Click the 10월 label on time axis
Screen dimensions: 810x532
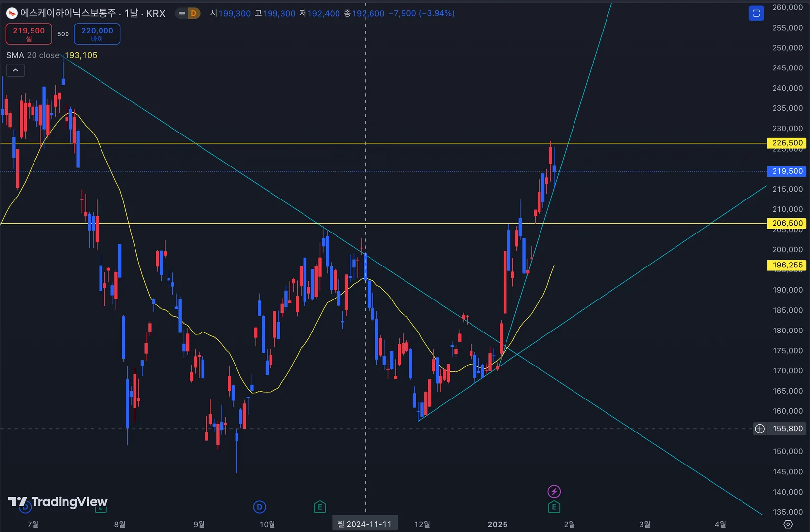(x=268, y=524)
